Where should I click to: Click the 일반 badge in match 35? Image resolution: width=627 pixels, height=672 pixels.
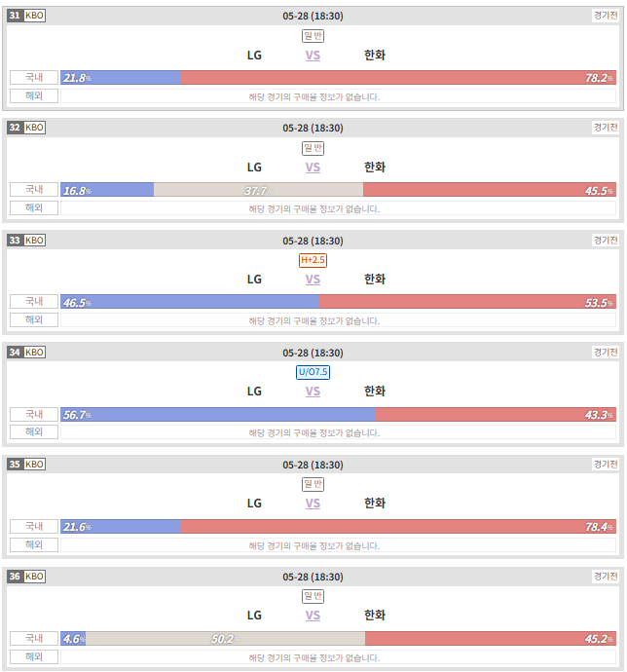click(313, 484)
